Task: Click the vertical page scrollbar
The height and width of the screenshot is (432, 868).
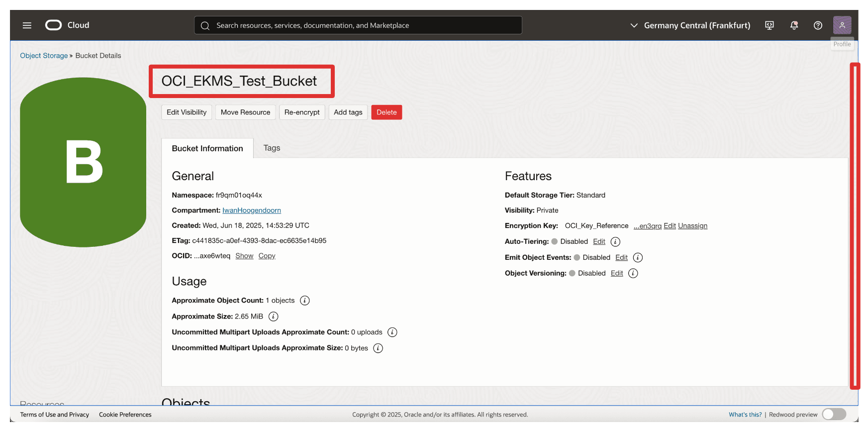Action: pos(855,226)
